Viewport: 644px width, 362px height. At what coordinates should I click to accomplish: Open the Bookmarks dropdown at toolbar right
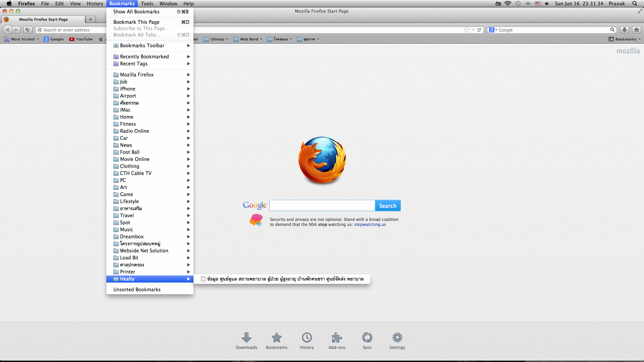(x=625, y=39)
